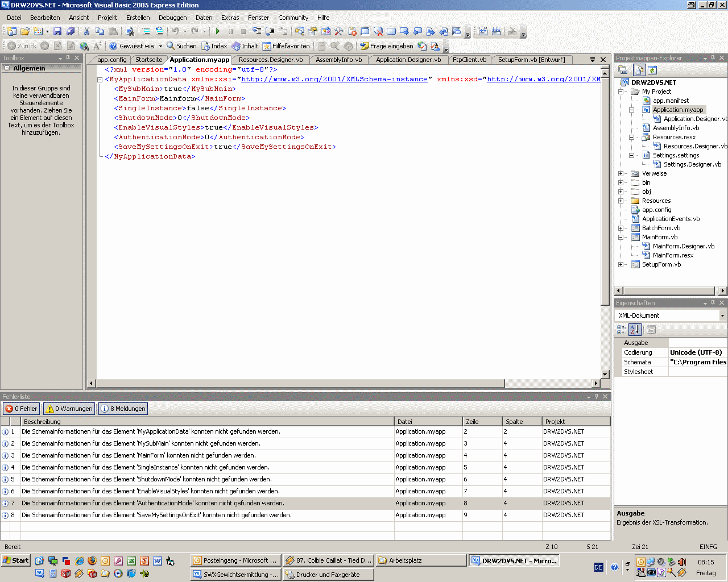Image resolution: width=728 pixels, height=582 pixels.
Task: Open help Inhalt contents
Action: [x=245, y=46]
